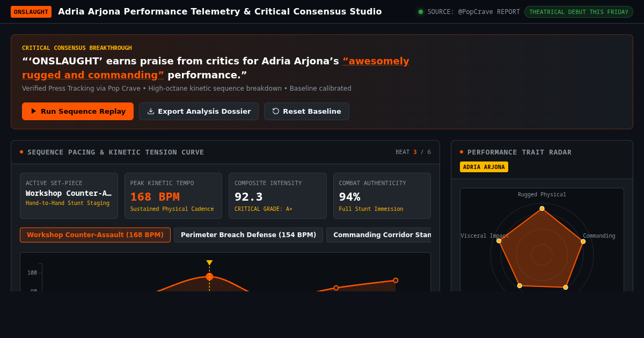Click the reset arrow icon on Reset Baseline
This screenshot has height=338, width=644.
tap(276, 111)
